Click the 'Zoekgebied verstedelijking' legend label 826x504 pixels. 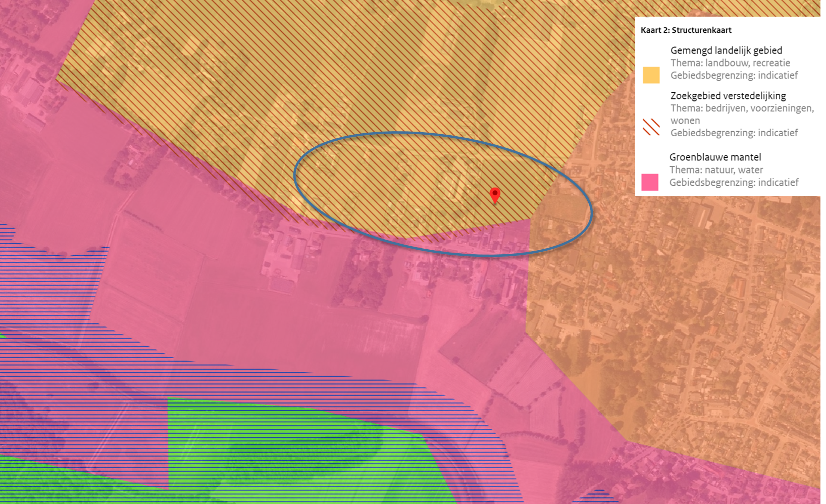pyautogui.click(x=728, y=96)
